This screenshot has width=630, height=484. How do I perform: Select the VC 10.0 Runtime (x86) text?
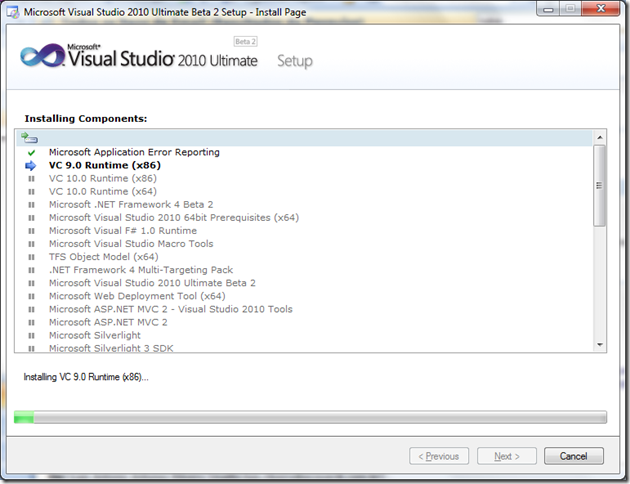tap(103, 178)
